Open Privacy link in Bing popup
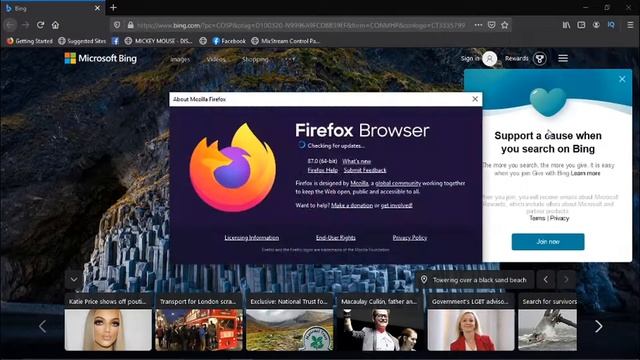640x360 pixels. click(x=559, y=218)
